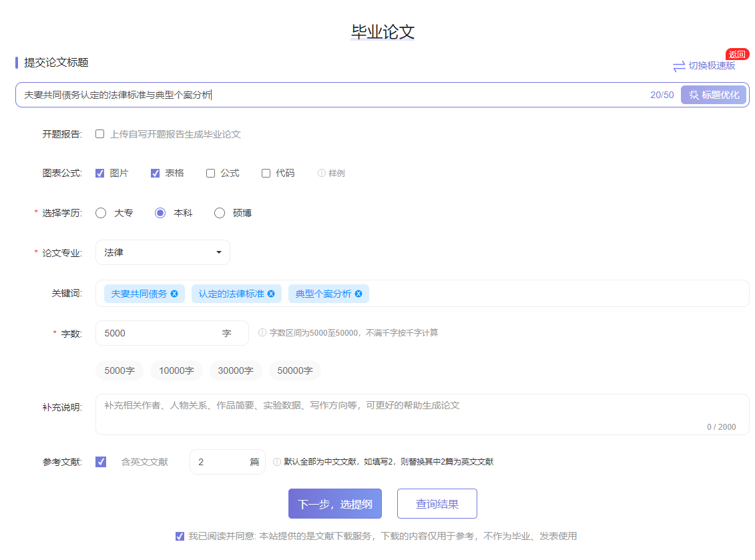Click the info icon next to 字数区间 hint

pyautogui.click(x=262, y=332)
